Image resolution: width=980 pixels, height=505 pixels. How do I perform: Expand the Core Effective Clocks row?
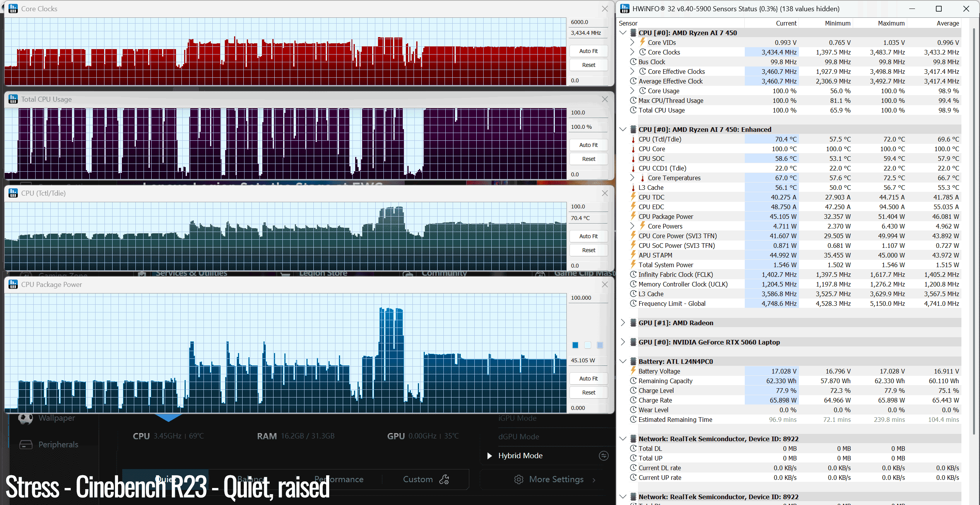(x=632, y=71)
